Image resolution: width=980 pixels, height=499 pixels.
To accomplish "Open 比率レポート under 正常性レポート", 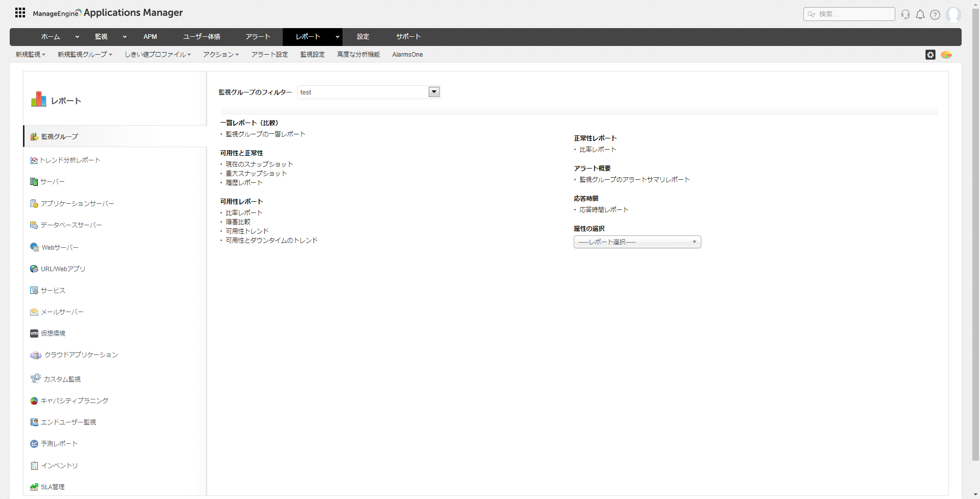I will 598,150.
